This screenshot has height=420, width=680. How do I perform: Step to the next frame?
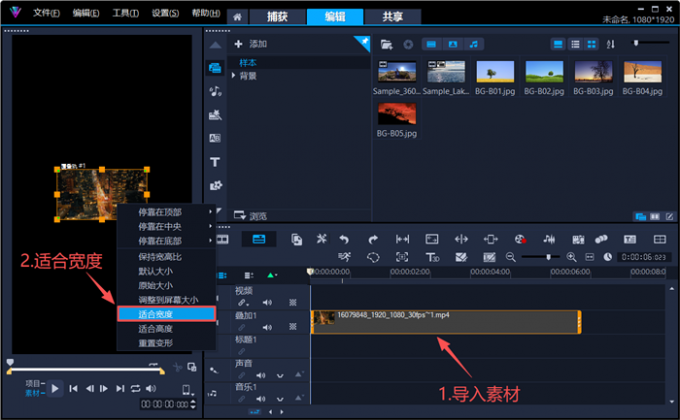coord(104,388)
